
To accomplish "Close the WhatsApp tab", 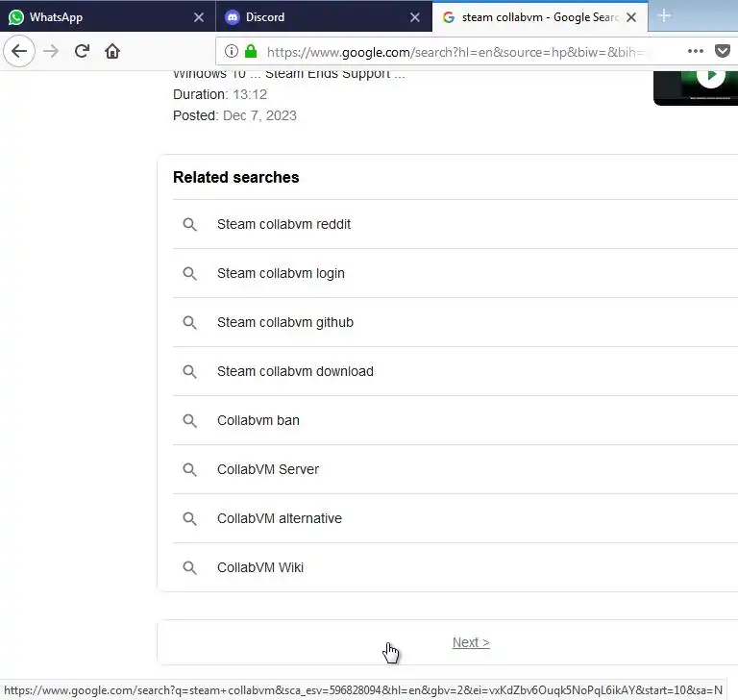I will point(199,17).
